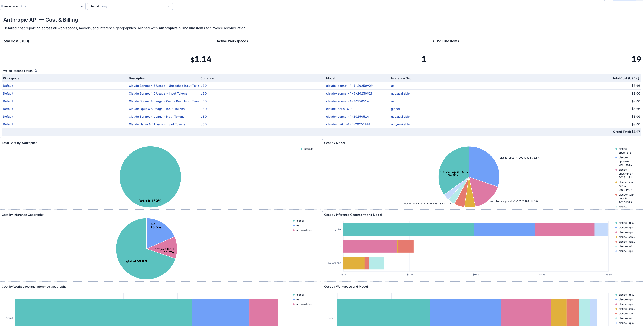644x326 pixels.
Task: Click USD in the Claude Haiku 4.5 row
Action: pos(203,124)
